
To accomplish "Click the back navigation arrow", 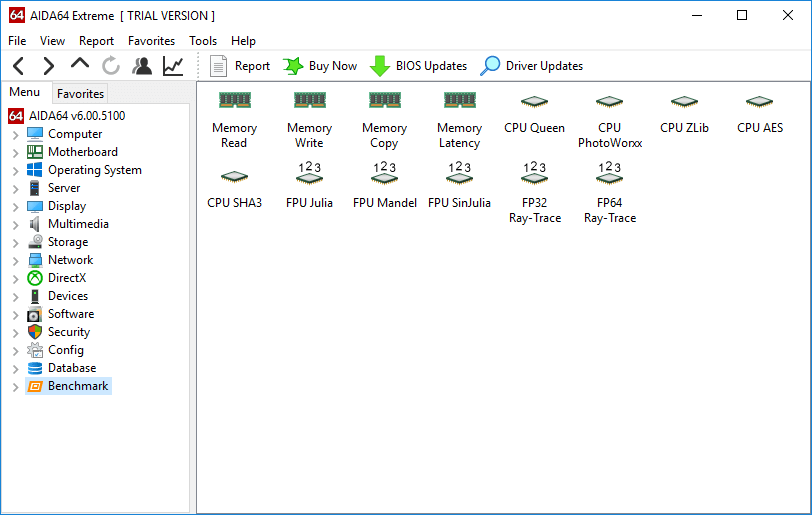I will point(19,66).
